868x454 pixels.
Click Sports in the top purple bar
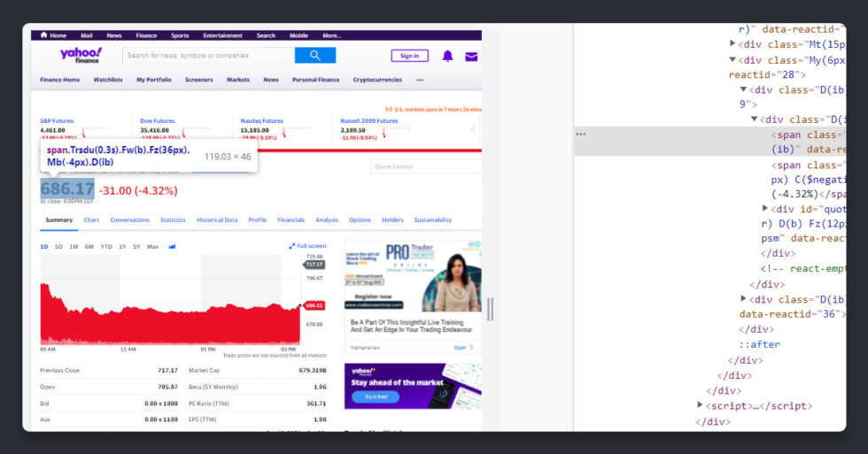[180, 35]
